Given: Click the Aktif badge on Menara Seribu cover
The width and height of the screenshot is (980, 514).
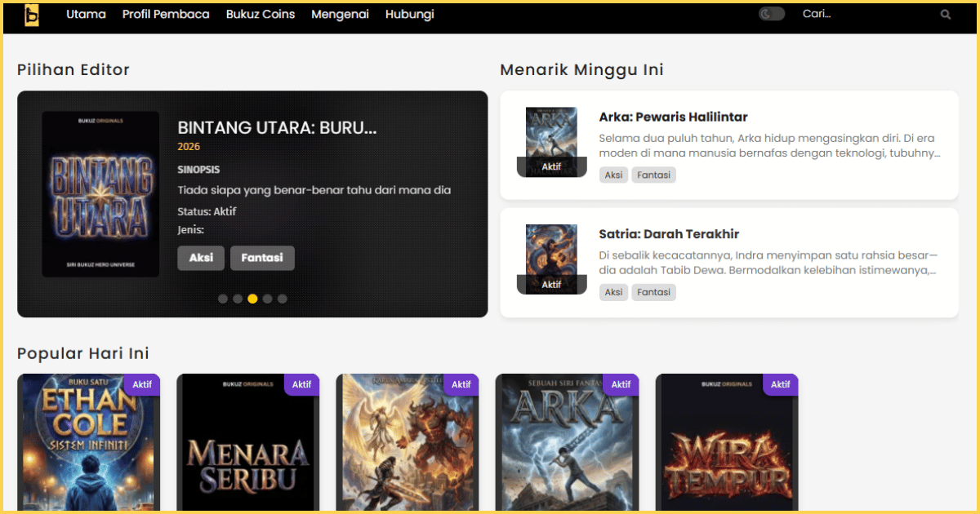Looking at the screenshot, I should 301,384.
